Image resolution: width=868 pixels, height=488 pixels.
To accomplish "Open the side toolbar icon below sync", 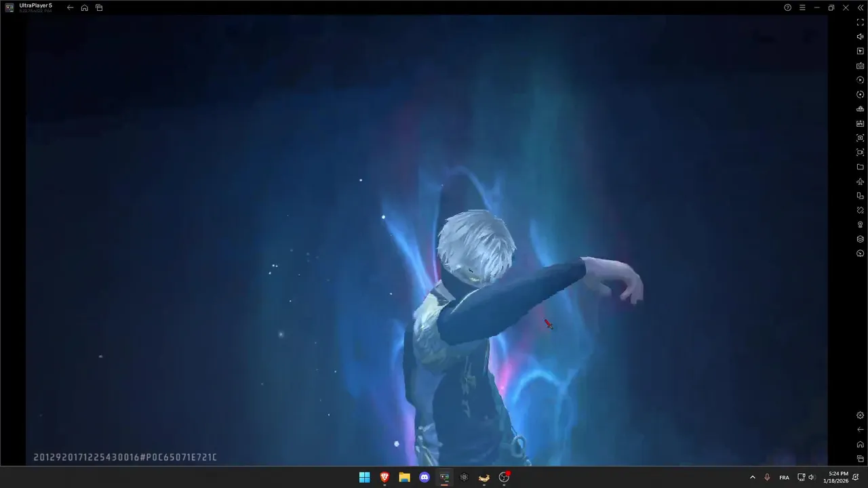I will click(861, 109).
